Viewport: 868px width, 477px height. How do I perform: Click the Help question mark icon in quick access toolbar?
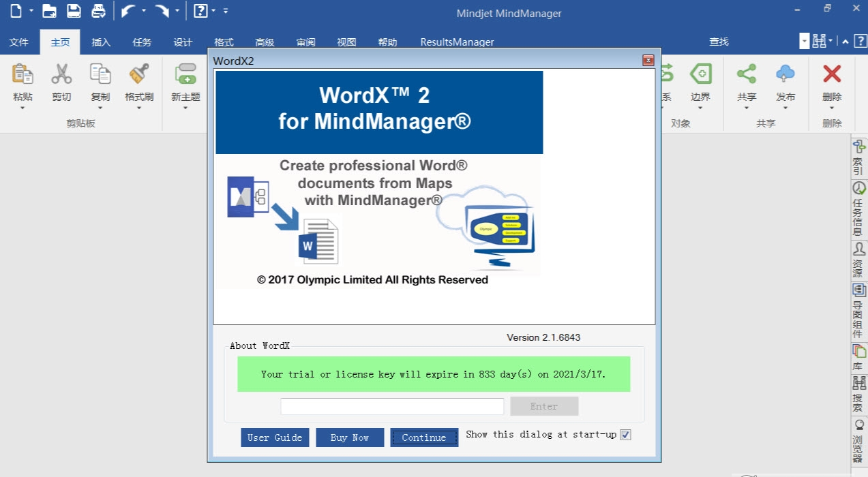coord(200,10)
